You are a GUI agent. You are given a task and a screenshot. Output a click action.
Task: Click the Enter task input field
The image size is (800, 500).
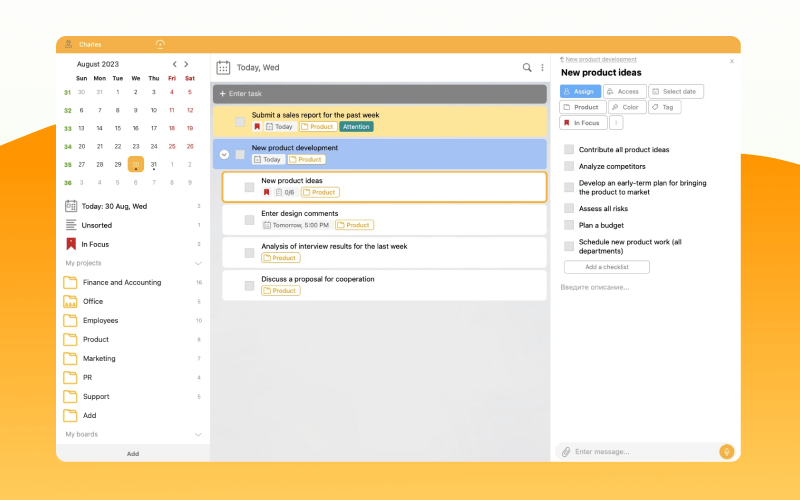380,94
